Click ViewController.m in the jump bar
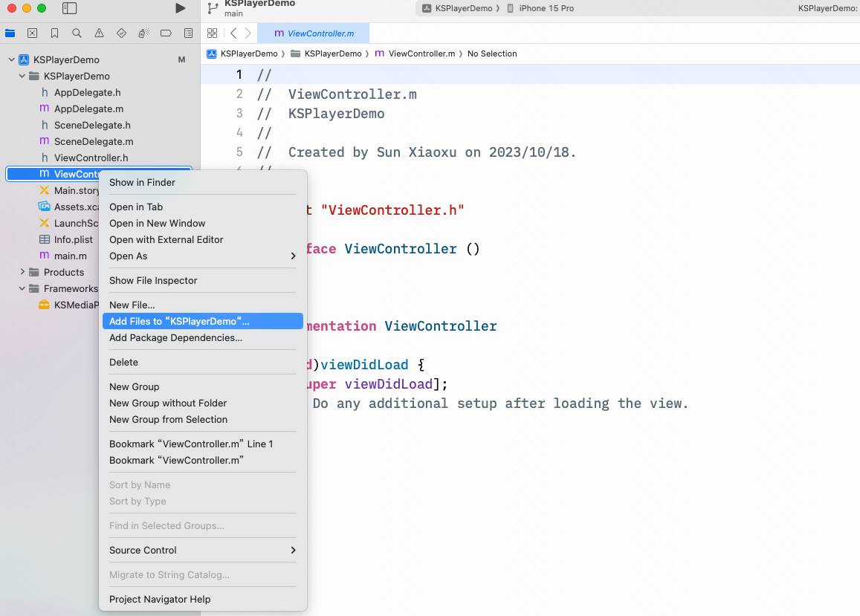860x616 pixels. click(x=416, y=54)
